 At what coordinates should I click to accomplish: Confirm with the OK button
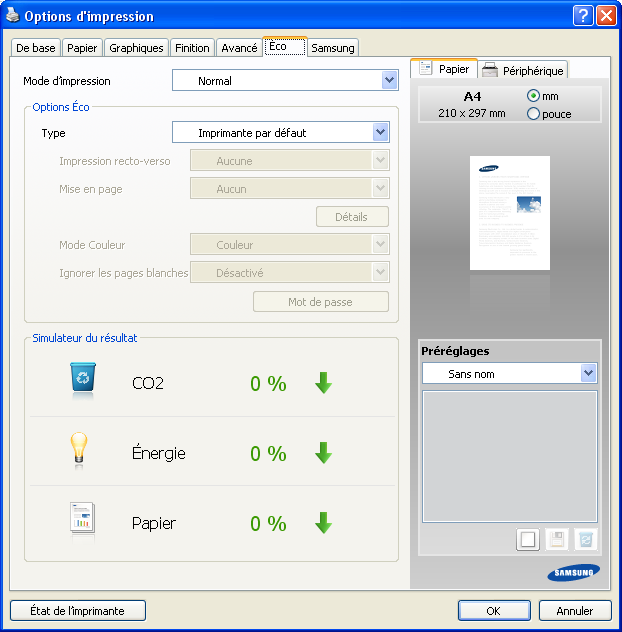(494, 611)
